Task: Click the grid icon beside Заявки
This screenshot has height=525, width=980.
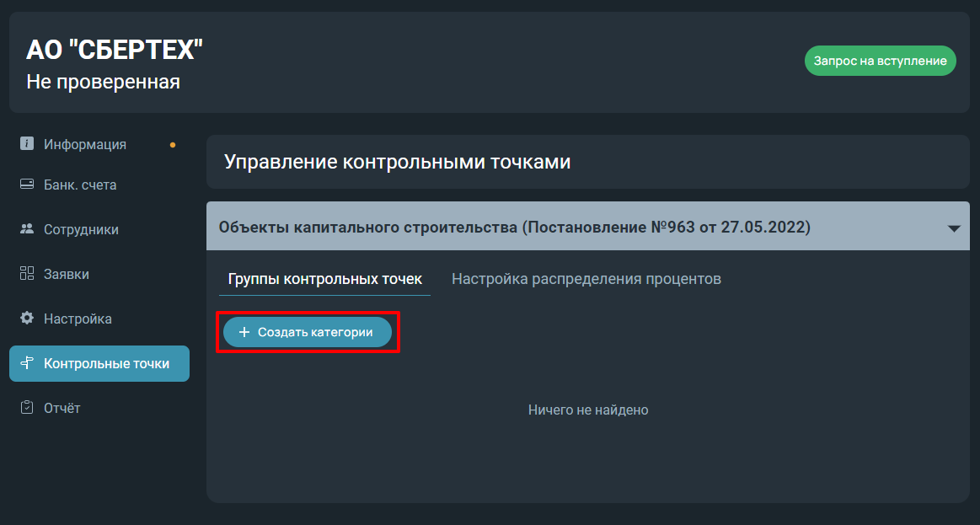Action: point(27,273)
